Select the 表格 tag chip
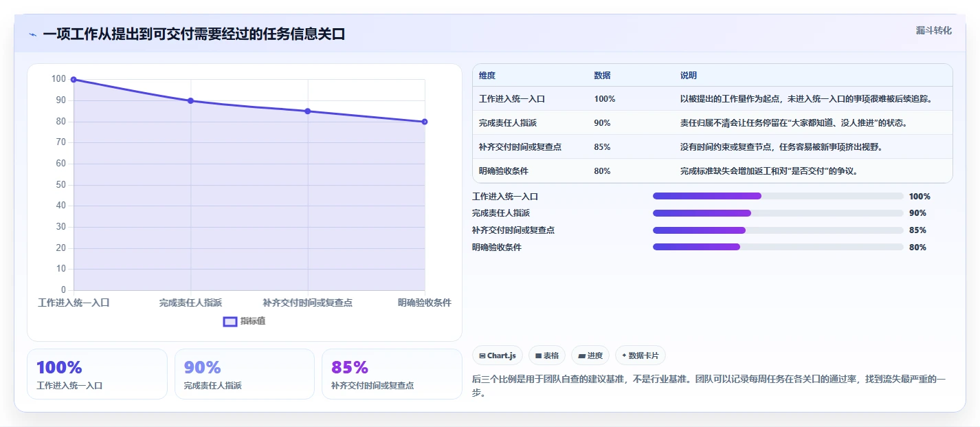 [x=547, y=355]
